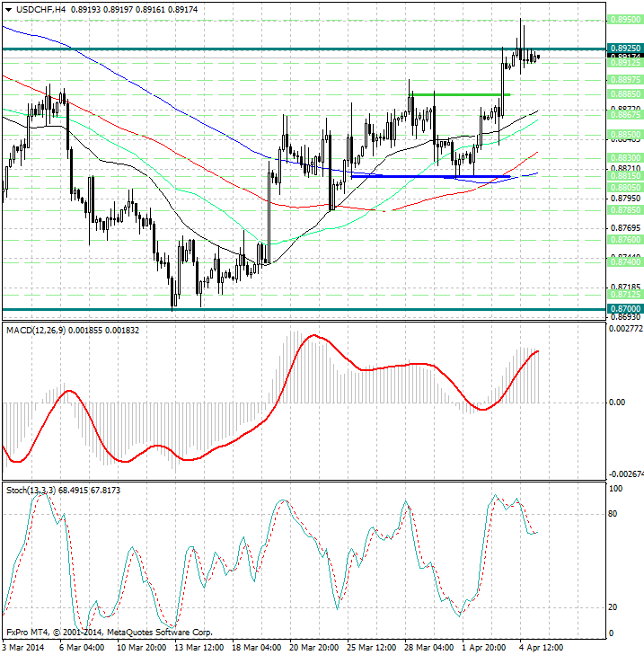
Task: Click the stochastic 80 level label
Action: (x=615, y=515)
